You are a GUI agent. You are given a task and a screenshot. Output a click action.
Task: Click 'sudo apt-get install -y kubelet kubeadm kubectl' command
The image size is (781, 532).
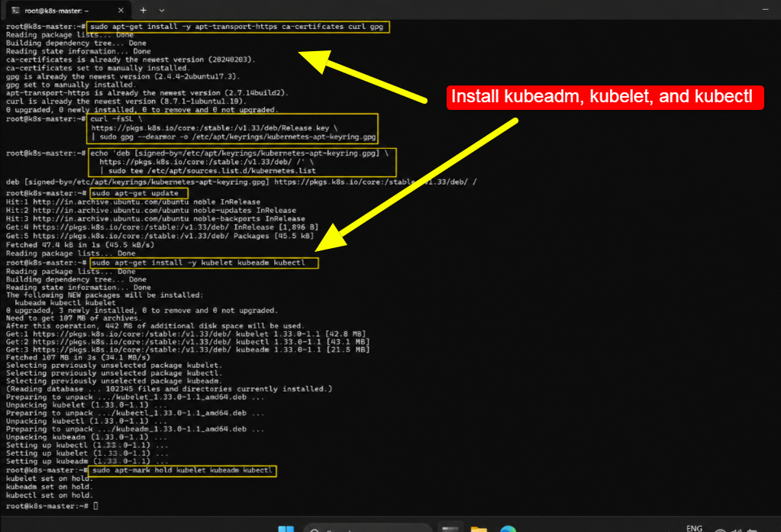198,263
